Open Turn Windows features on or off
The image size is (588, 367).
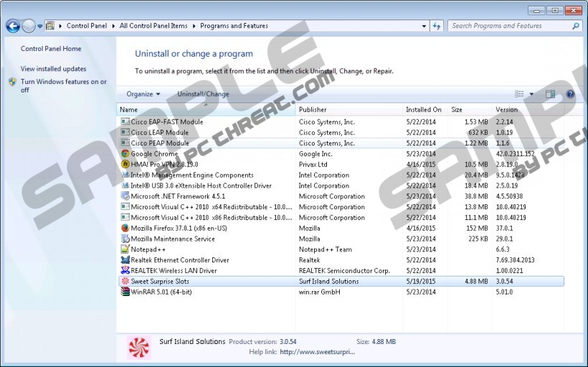click(x=63, y=86)
